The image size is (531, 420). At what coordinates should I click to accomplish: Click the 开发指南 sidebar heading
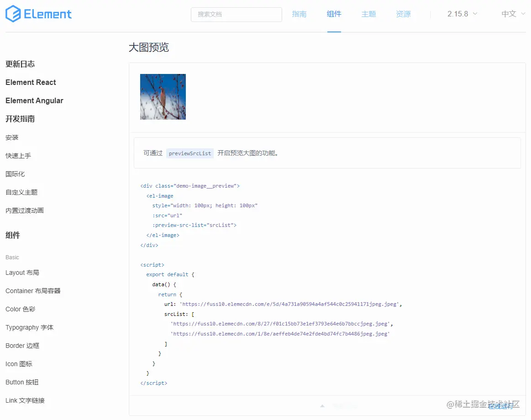[20, 119]
